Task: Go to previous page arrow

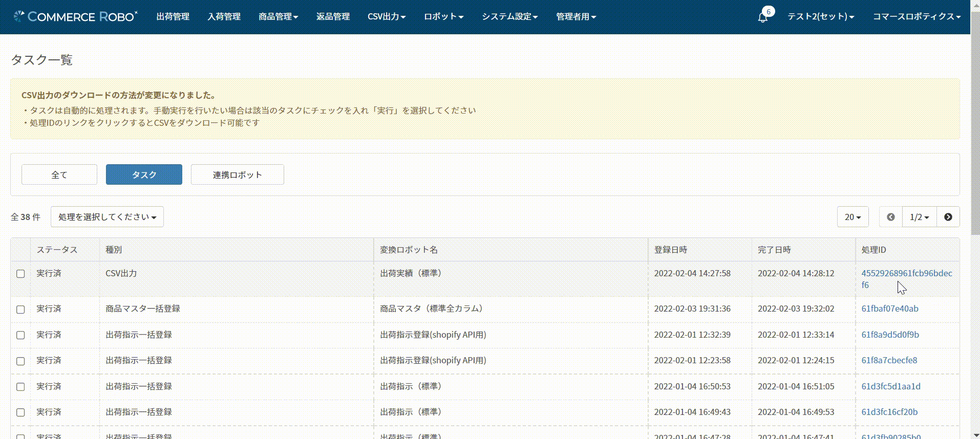Action: pos(891,217)
